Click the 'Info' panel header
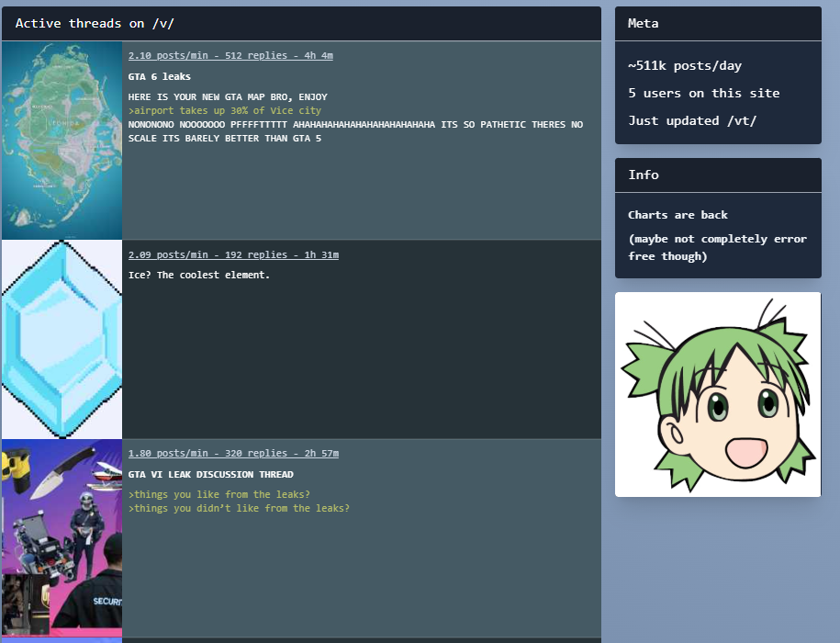The image size is (840, 643). click(x=718, y=175)
